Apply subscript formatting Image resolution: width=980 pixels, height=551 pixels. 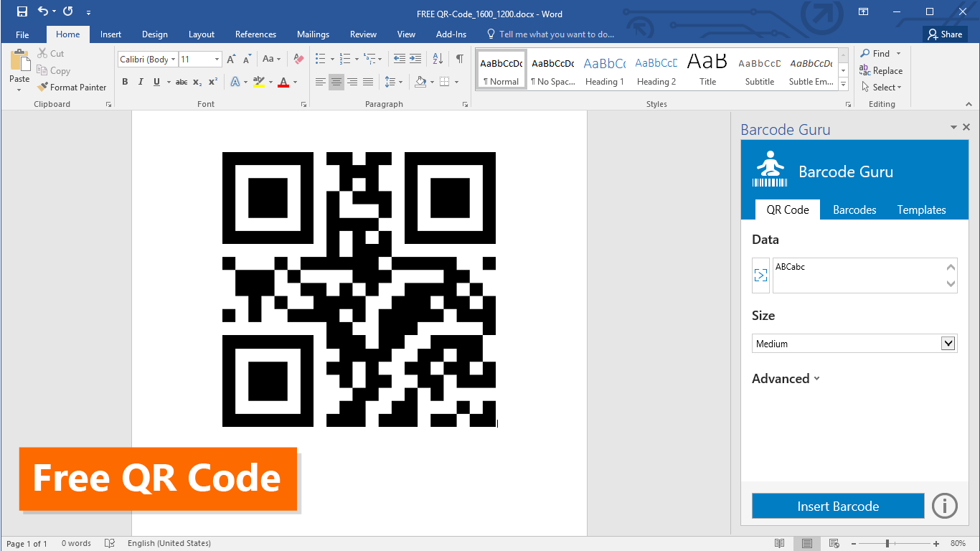click(196, 82)
